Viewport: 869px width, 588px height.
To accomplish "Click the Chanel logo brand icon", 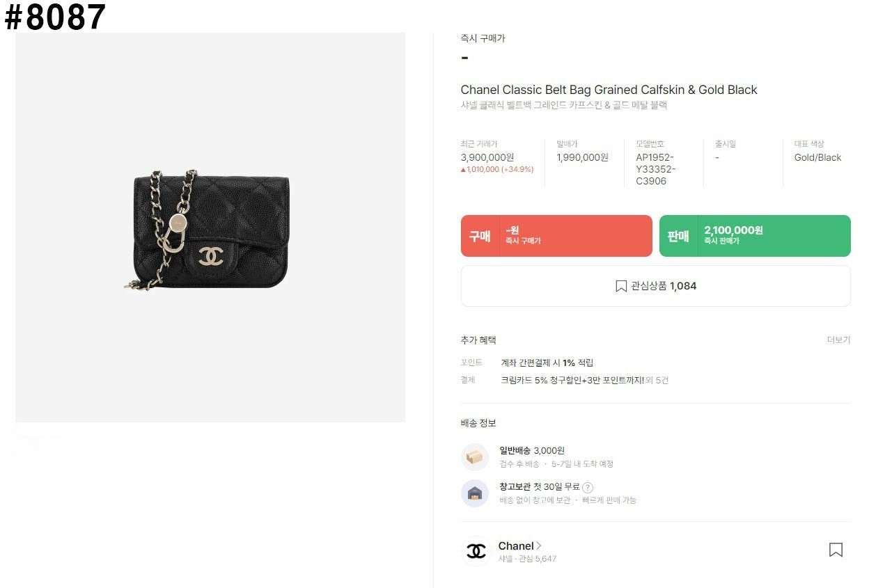I will (476, 551).
